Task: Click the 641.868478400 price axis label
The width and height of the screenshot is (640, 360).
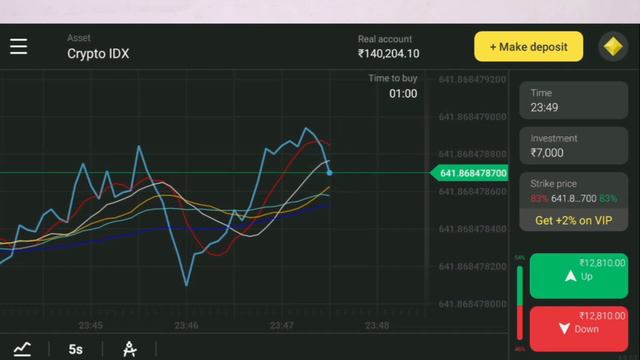Action: coord(472,229)
